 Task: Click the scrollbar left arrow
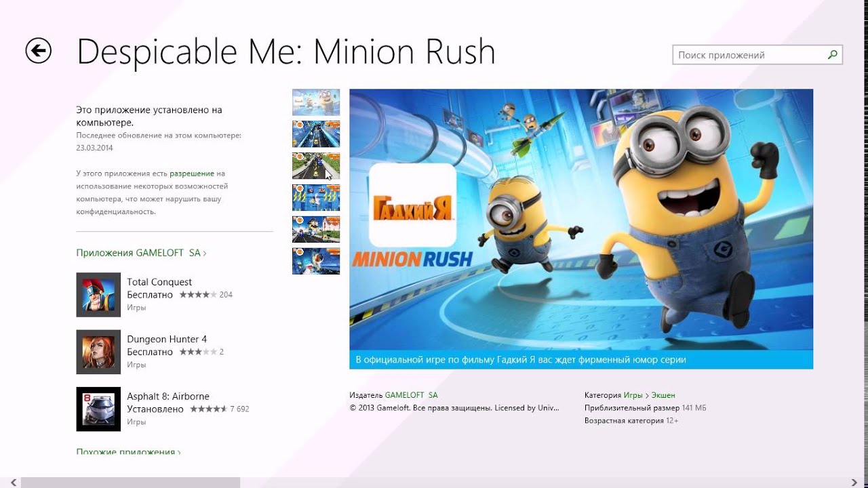12,483
